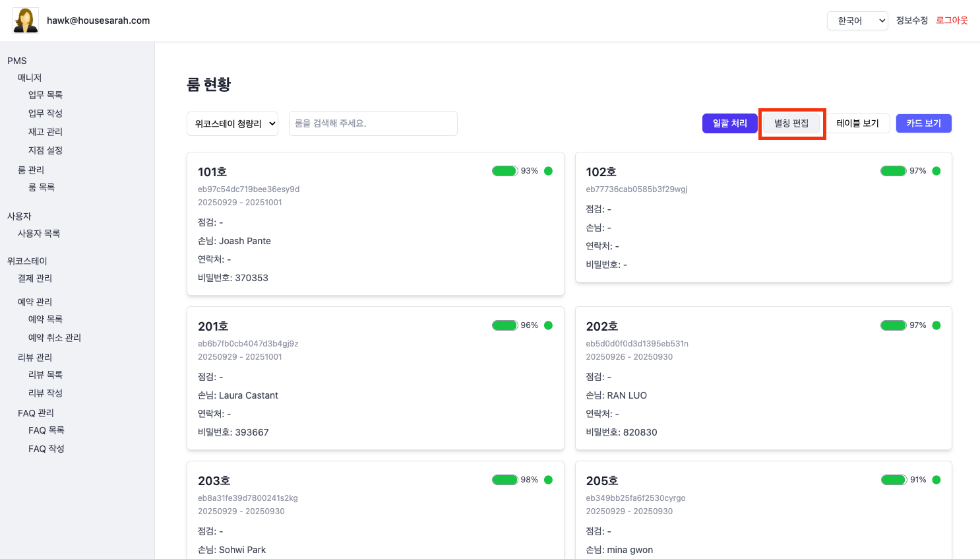Select 재고 관리 sidebar item

pyautogui.click(x=46, y=132)
